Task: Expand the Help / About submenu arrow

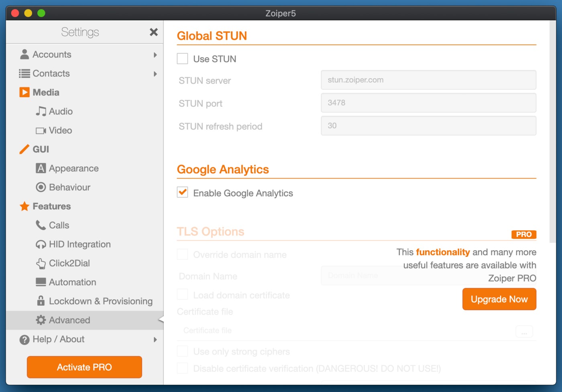Action: coord(155,340)
